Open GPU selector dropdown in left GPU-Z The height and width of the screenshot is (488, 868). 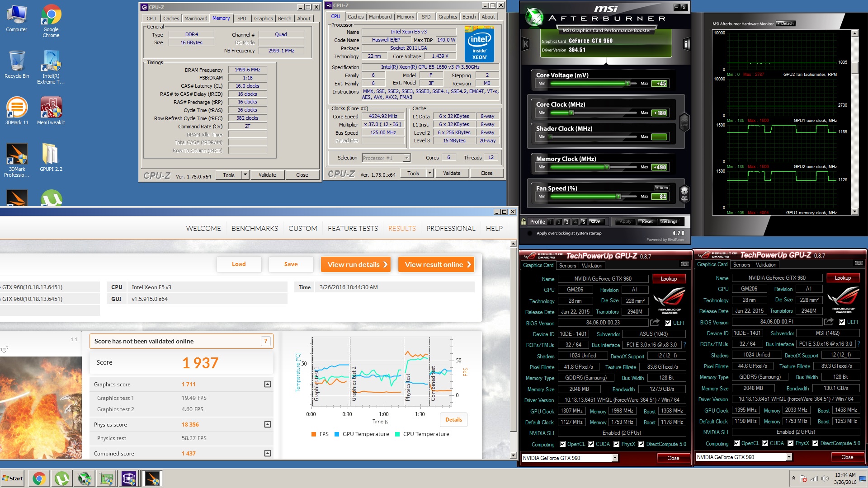[615, 458]
